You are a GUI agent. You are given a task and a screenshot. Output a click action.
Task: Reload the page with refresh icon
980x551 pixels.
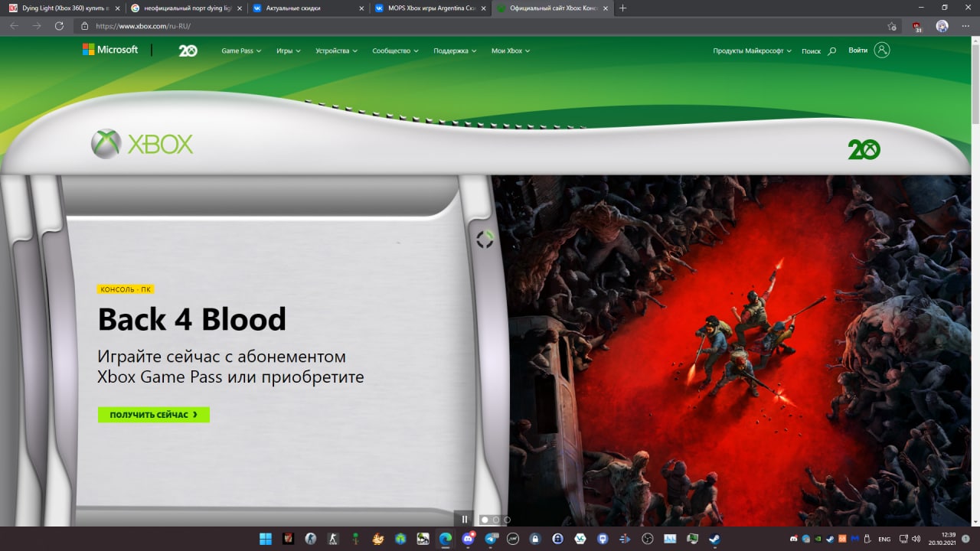coord(59,25)
